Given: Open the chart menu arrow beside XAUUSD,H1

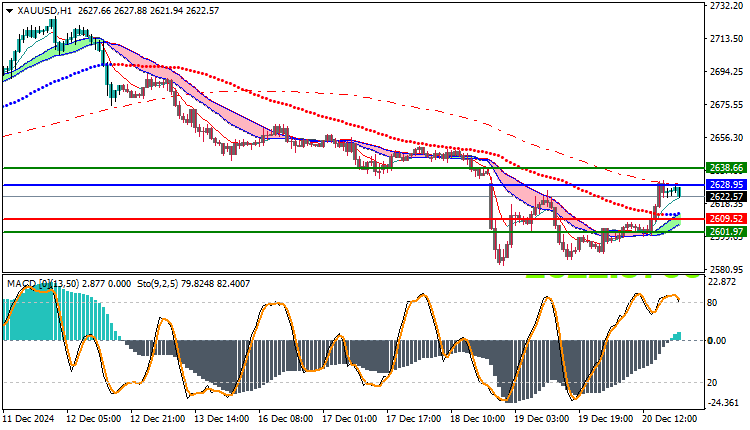Looking at the screenshot, I should tap(9, 11).
